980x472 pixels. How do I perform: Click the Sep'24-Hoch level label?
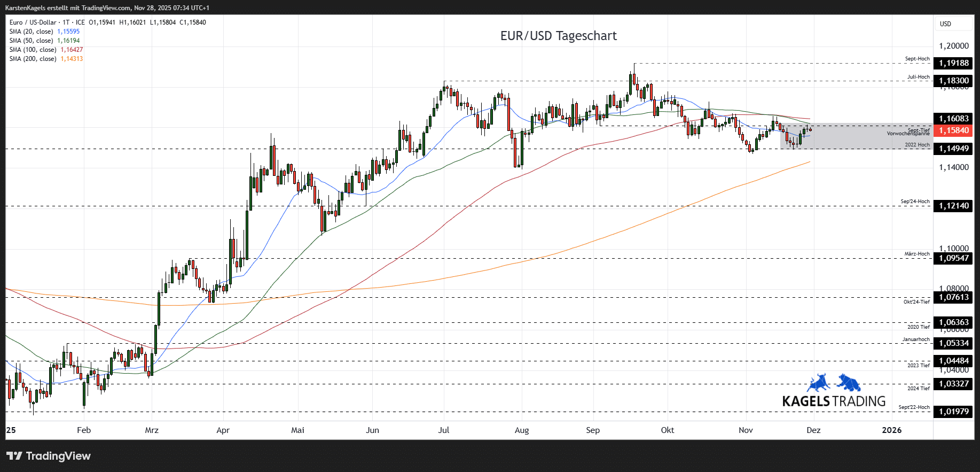[x=915, y=202]
